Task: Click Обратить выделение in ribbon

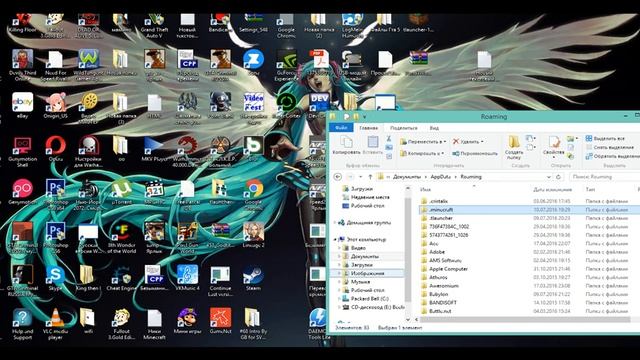Action: (613, 156)
